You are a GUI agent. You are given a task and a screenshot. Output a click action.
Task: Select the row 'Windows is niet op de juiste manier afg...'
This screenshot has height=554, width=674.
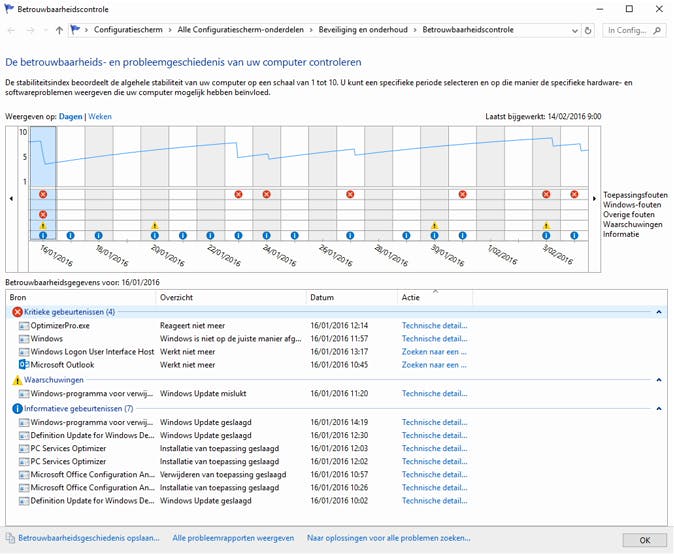[x=337, y=339]
